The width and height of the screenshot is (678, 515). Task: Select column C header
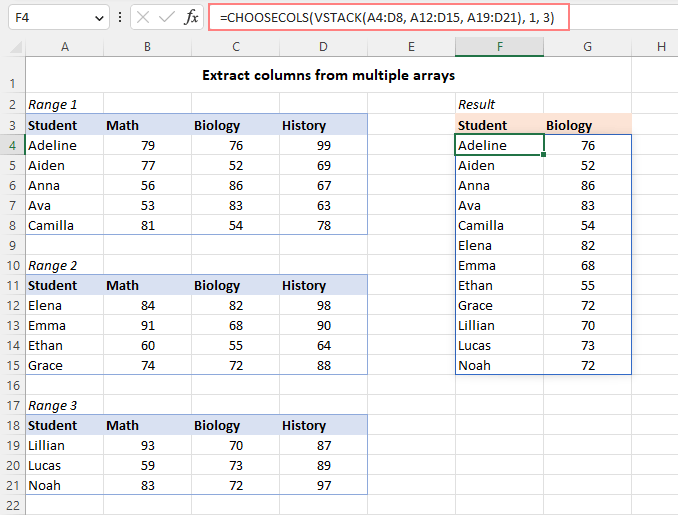coord(236,47)
